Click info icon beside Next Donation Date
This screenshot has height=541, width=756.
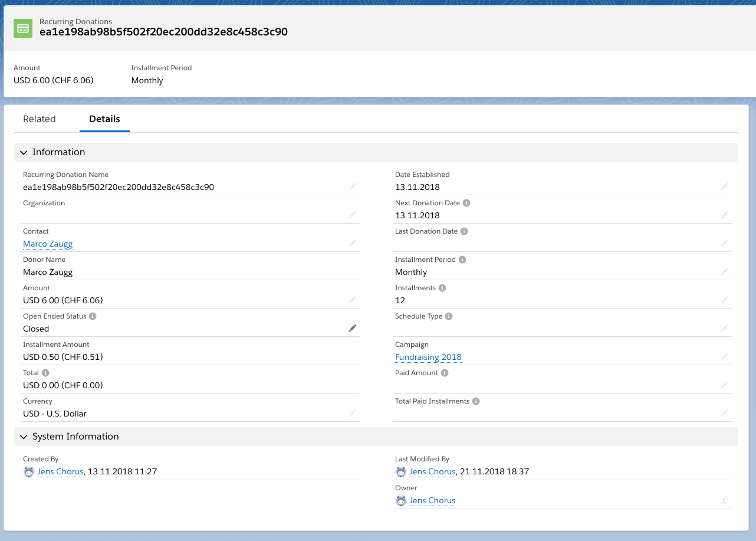tap(466, 203)
